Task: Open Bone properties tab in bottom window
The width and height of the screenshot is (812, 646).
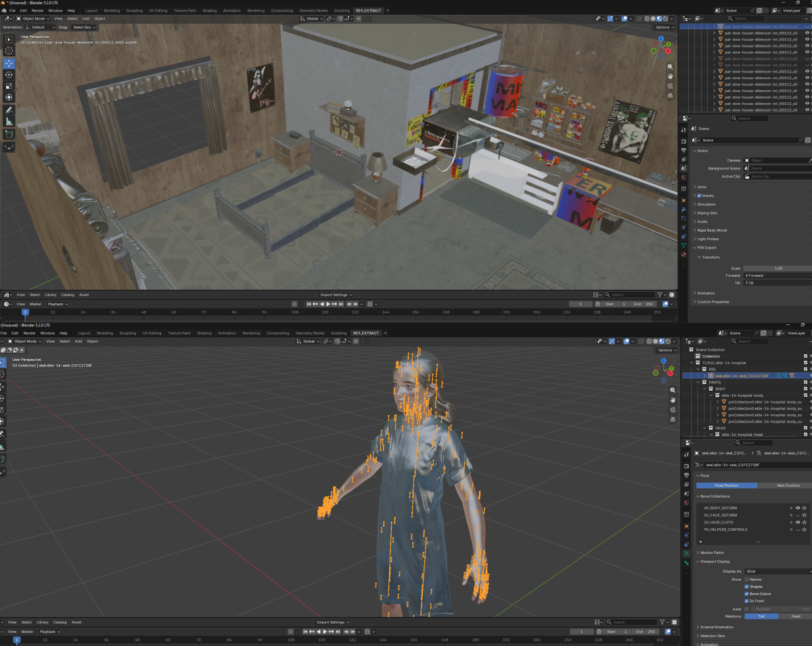Action: (x=685, y=563)
